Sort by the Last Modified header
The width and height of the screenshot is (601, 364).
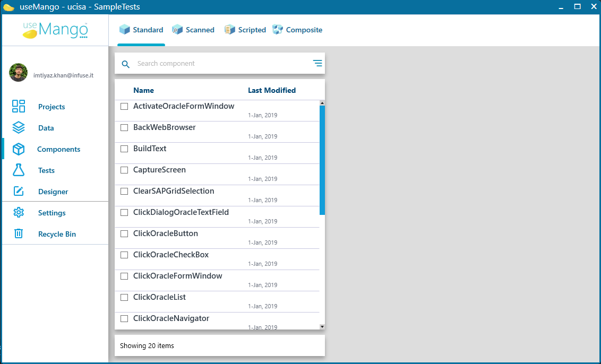pyautogui.click(x=272, y=90)
